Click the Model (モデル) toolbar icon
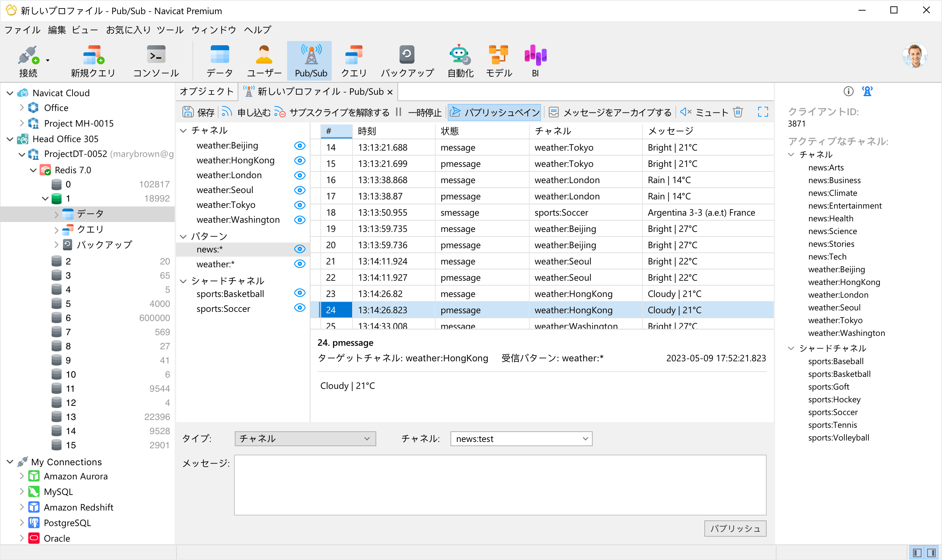 click(x=498, y=60)
